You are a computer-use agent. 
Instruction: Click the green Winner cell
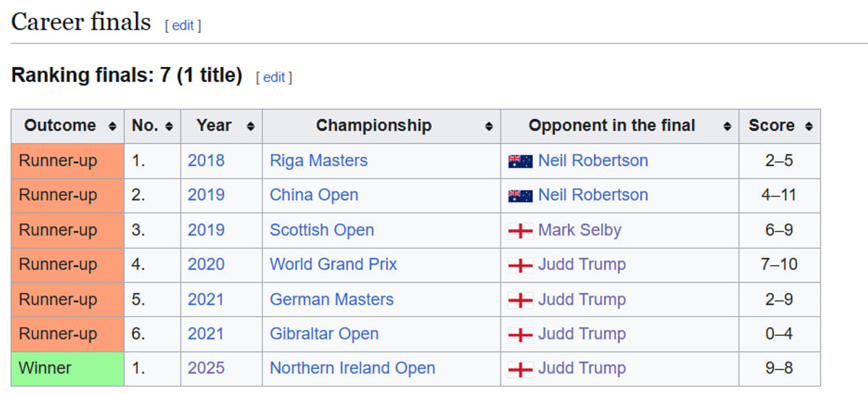click(67, 368)
